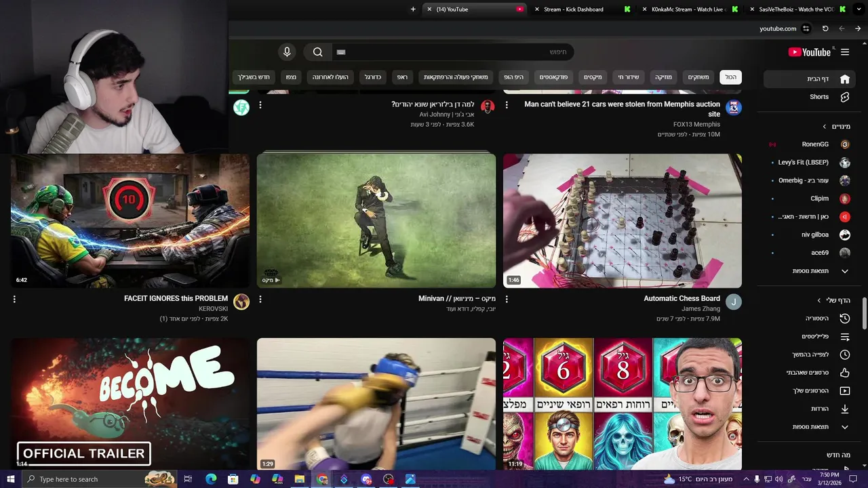Focus the YouTube search input field

point(452,52)
